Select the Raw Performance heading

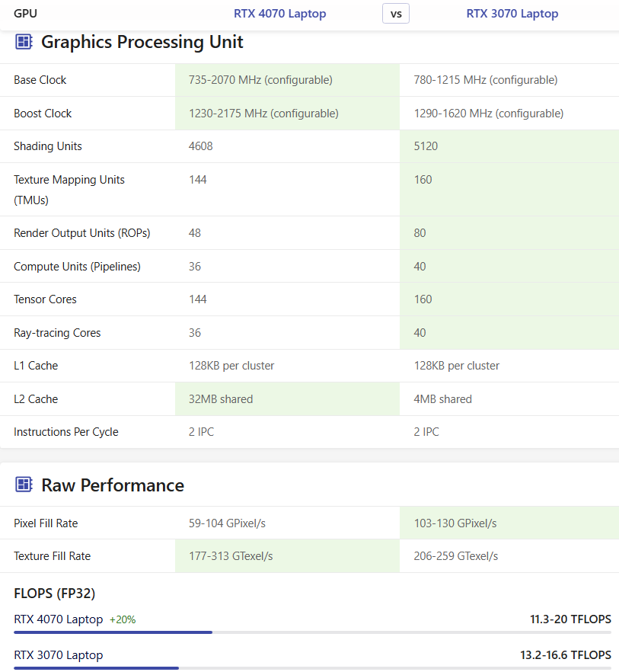(x=113, y=485)
